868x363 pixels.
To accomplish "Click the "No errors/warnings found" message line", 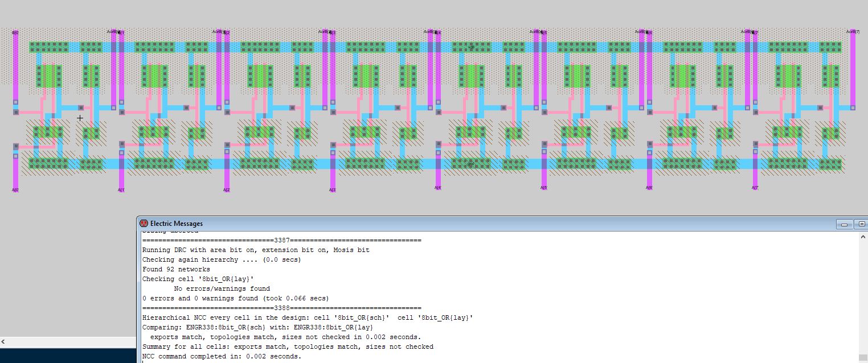I will (x=222, y=288).
